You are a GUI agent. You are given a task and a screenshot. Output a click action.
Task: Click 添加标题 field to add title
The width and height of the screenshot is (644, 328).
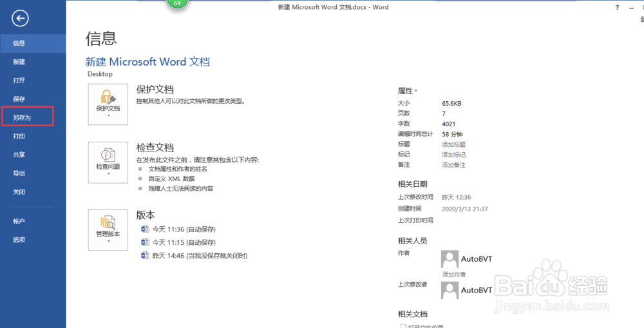point(454,144)
